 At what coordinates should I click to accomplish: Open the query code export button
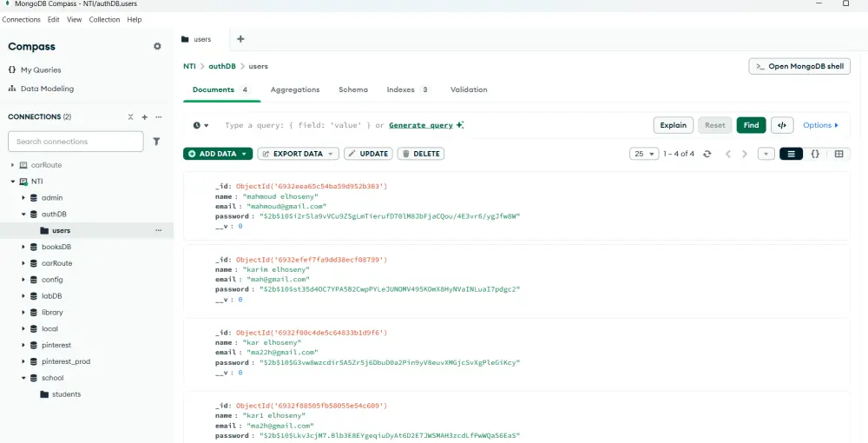click(782, 125)
